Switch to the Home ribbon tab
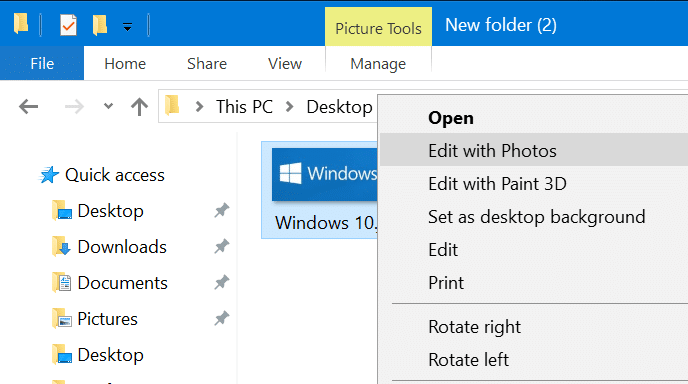Viewport: 688px width, 384px height. [125, 64]
